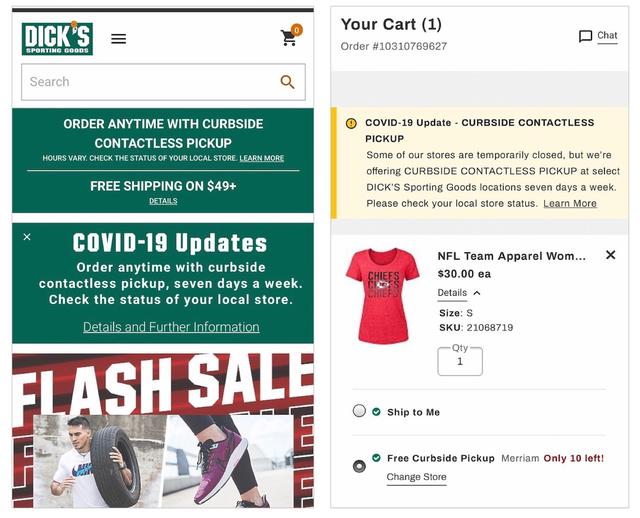
Task: Open the Chiefs red t-shirt thumbnail
Action: click(x=382, y=296)
